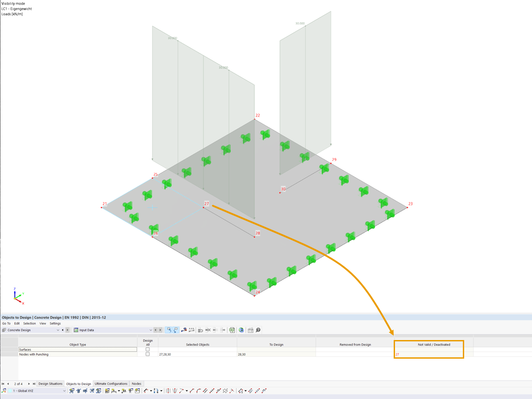Click the red-blue object icon in table toolbar

[x=184, y=330]
